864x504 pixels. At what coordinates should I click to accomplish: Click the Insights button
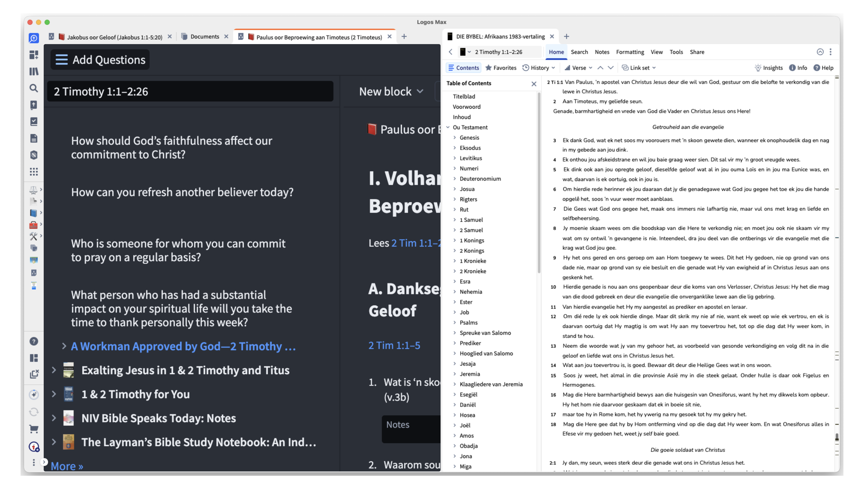coord(769,68)
